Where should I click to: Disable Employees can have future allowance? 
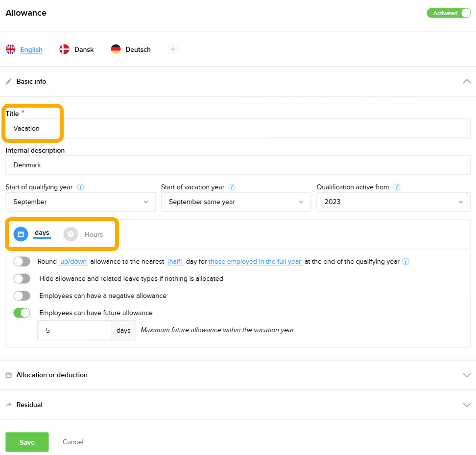click(22, 313)
